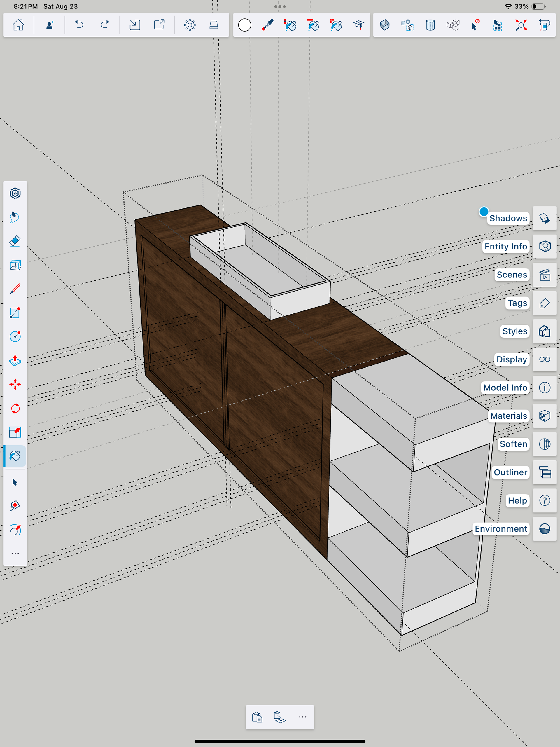Open the Materials panel icon

tap(545, 416)
